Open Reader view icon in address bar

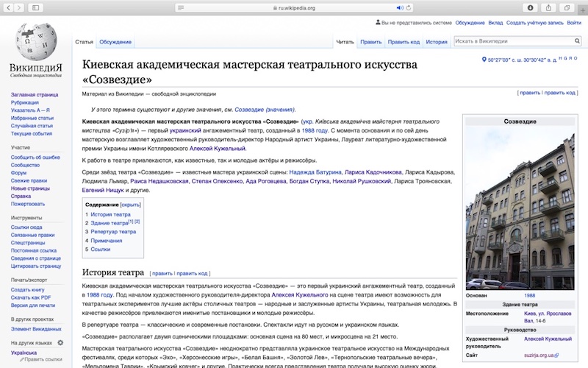(x=181, y=7)
